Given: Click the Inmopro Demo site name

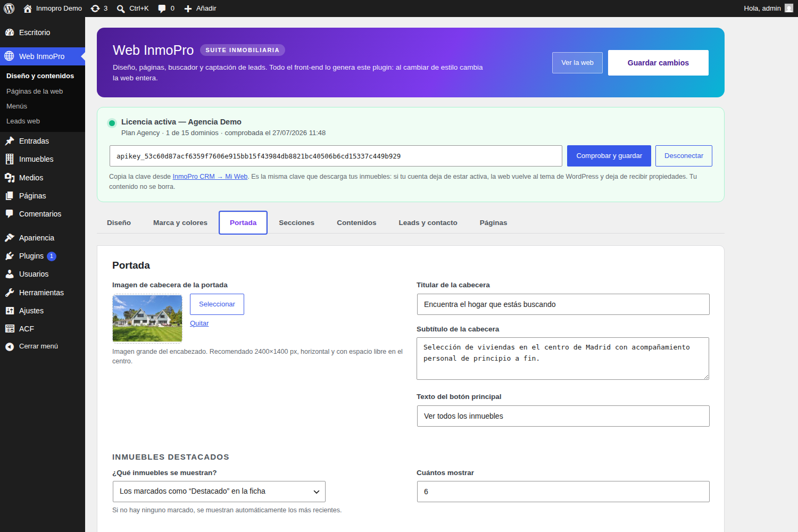Looking at the screenshot, I should [59, 9].
